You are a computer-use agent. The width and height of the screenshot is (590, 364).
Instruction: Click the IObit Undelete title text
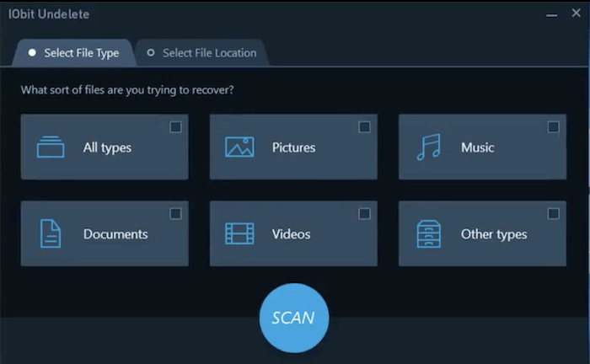49,14
